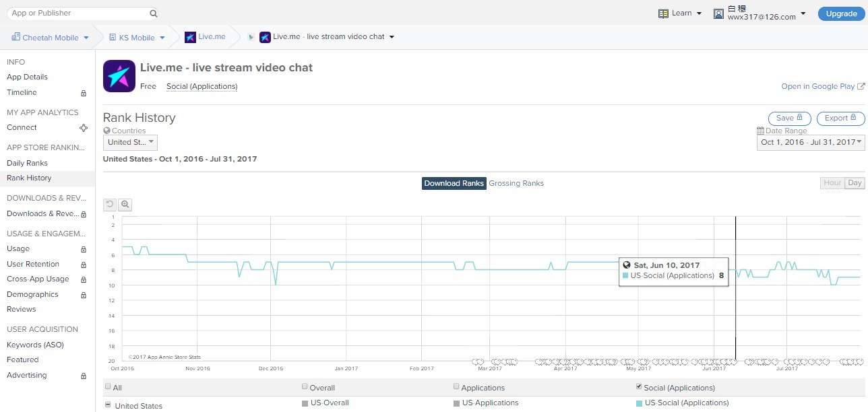Click the Open in Google Play external icon
This screenshot has width=868, height=412.
tap(861, 86)
